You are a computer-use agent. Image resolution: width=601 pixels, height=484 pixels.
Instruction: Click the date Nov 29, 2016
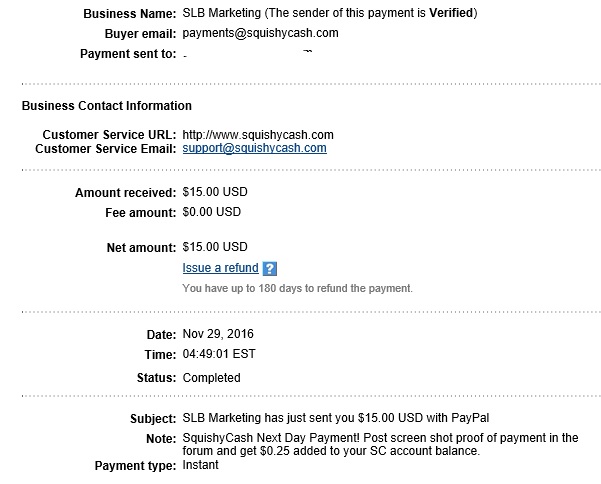[x=220, y=332]
